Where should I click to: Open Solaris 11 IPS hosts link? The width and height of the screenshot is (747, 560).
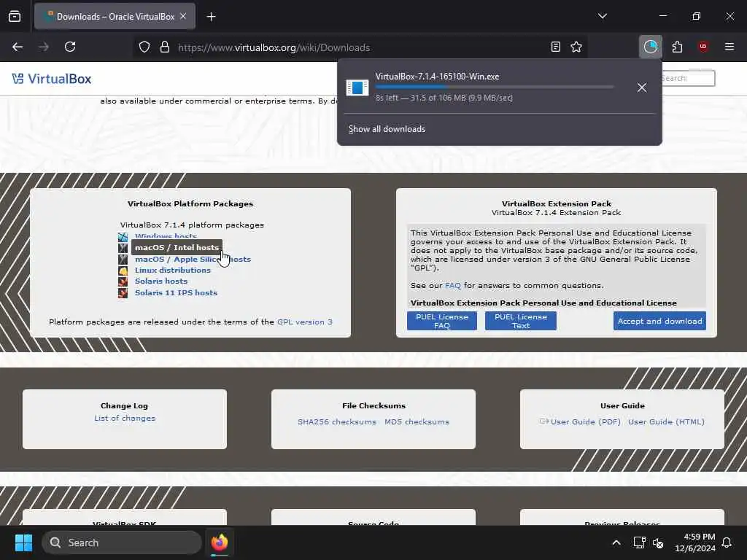[x=176, y=292]
